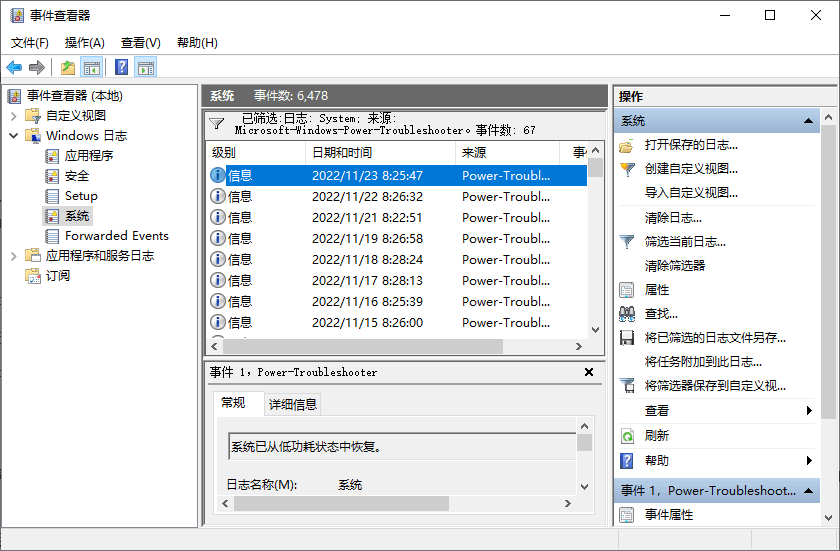
Task: Sort by the 日期和时间 column header
Action: (x=380, y=153)
